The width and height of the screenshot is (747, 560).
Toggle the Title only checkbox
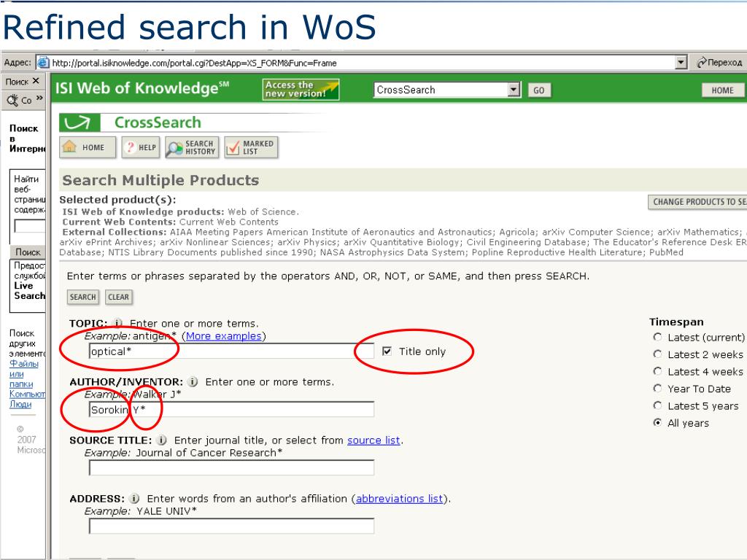(x=387, y=351)
